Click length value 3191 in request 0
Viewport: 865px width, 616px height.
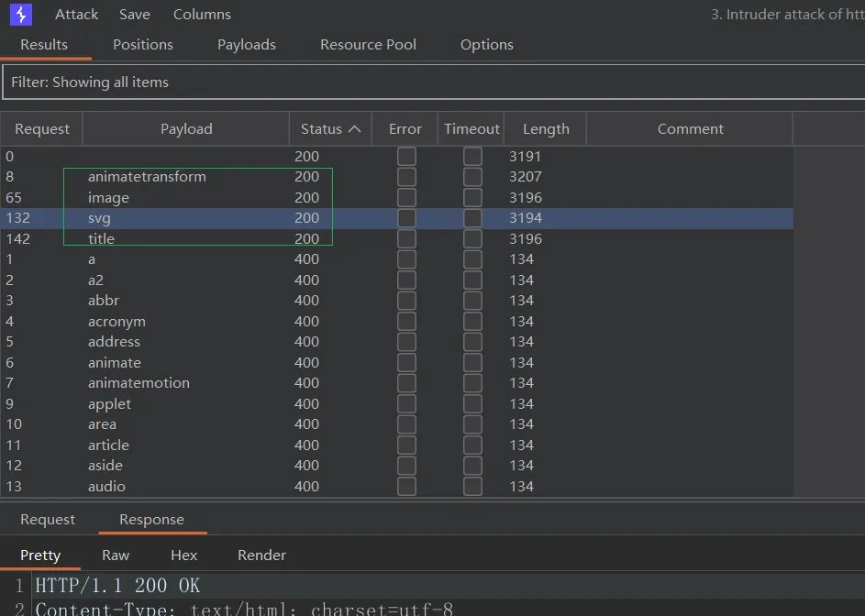click(x=525, y=157)
